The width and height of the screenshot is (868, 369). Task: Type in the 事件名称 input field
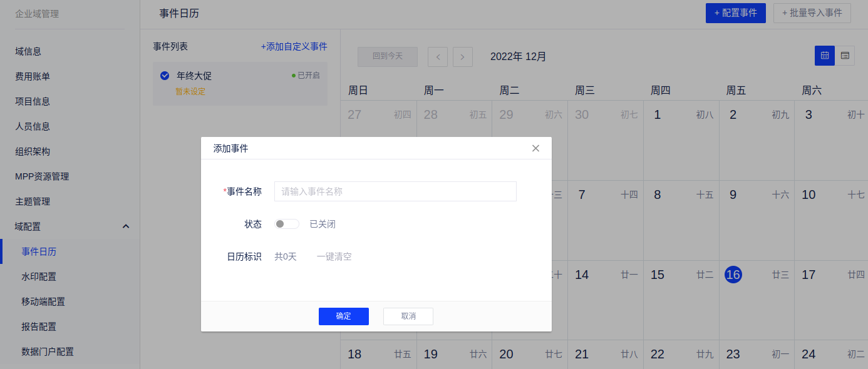(395, 191)
